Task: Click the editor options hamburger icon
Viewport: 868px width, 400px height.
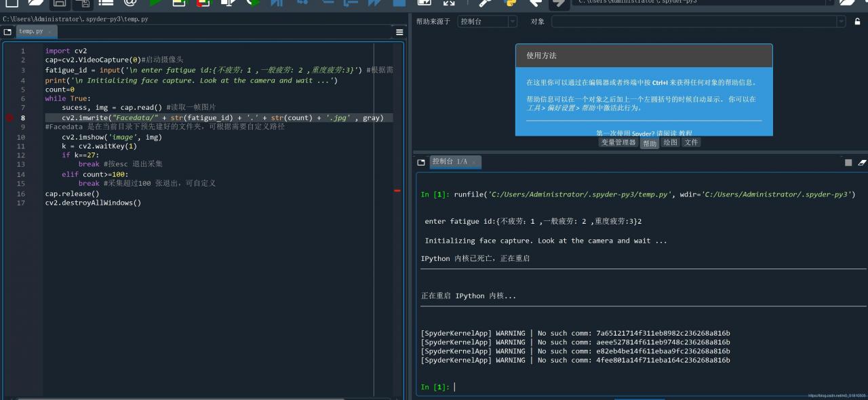Action: [399, 32]
